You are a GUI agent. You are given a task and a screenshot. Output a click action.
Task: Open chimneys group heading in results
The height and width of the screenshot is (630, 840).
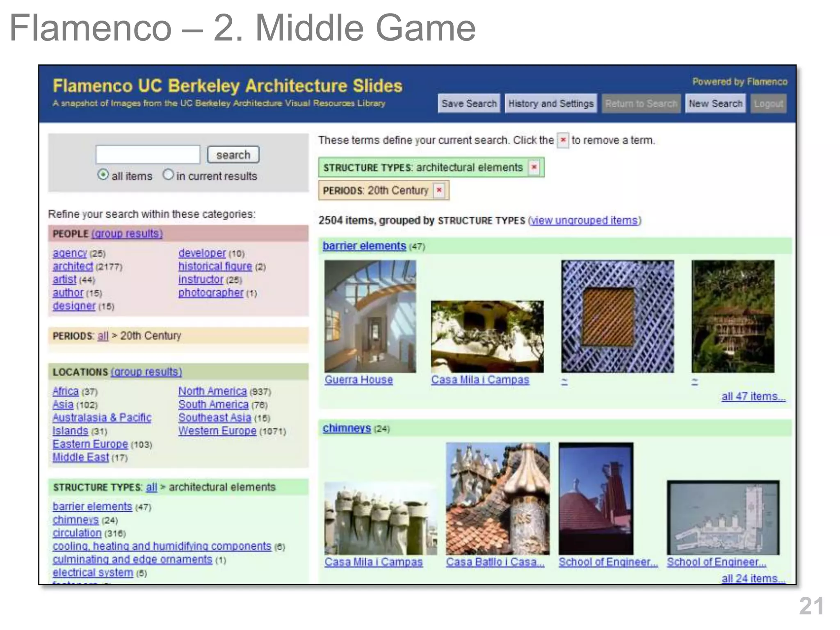pyautogui.click(x=347, y=428)
